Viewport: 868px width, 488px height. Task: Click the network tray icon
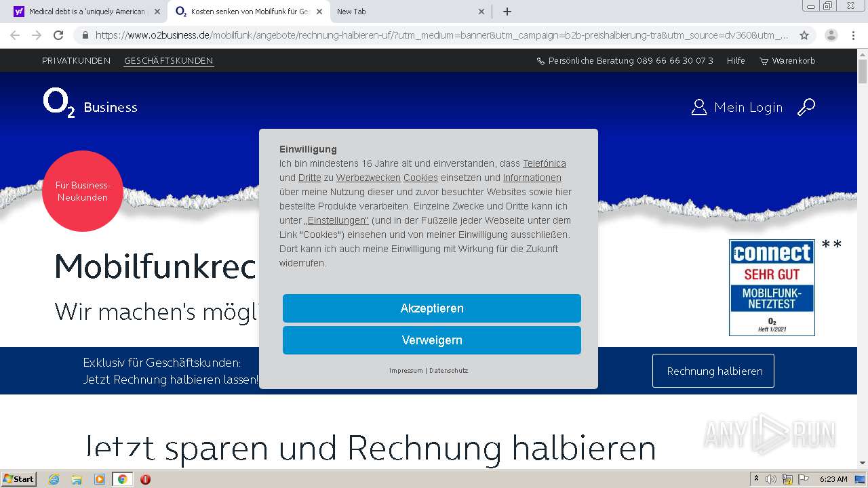tap(787, 479)
